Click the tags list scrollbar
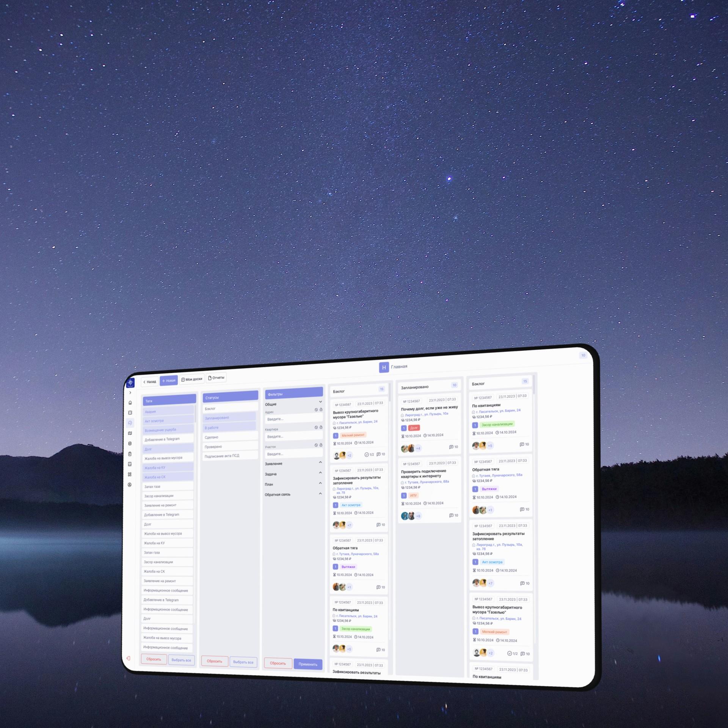Screen dimensions: 728x728 [195, 414]
